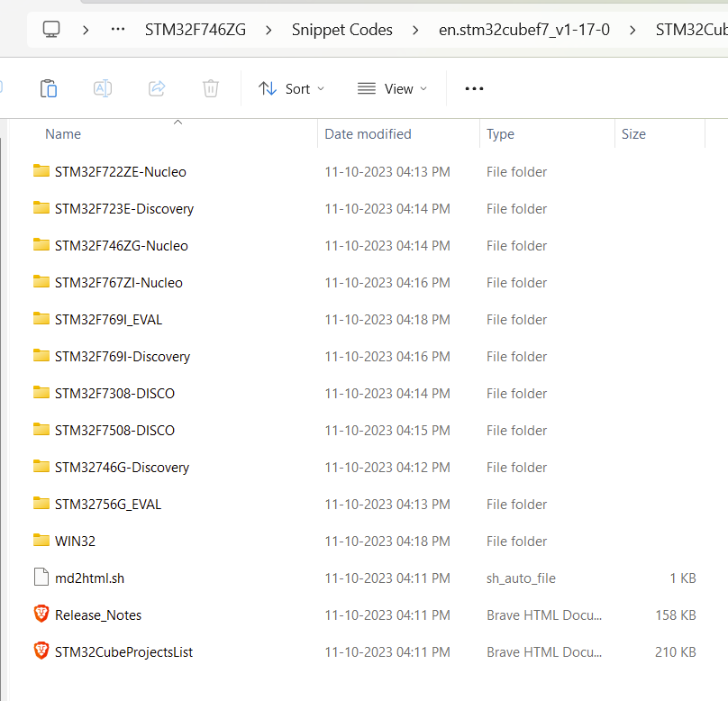Click the folder icon of STM32746G-Discovery
The width and height of the screenshot is (728, 701).
click(41, 466)
